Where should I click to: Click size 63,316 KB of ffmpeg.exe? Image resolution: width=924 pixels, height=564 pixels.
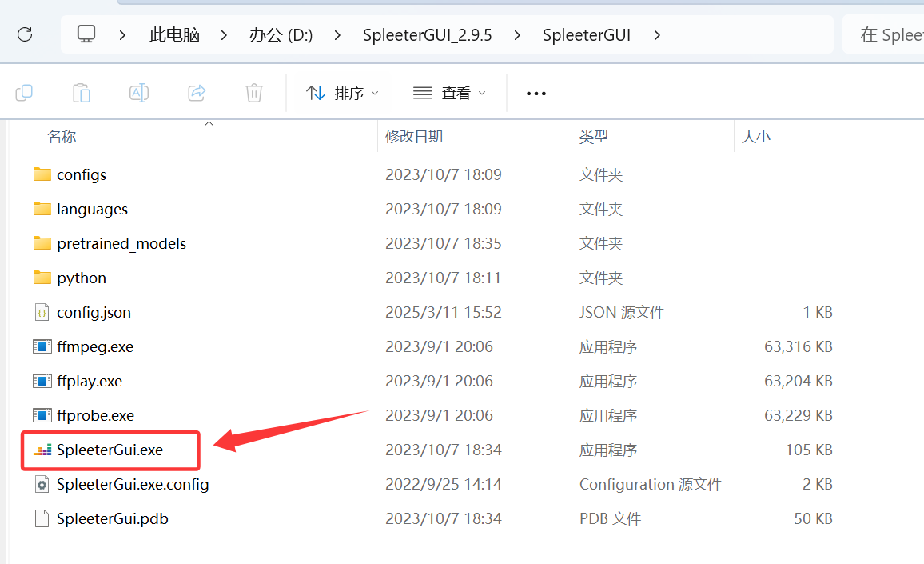[x=798, y=346]
